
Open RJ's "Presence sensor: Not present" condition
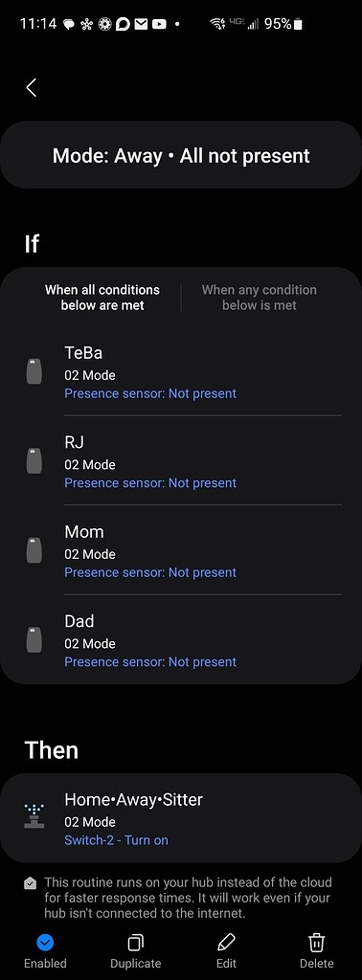pos(150,482)
